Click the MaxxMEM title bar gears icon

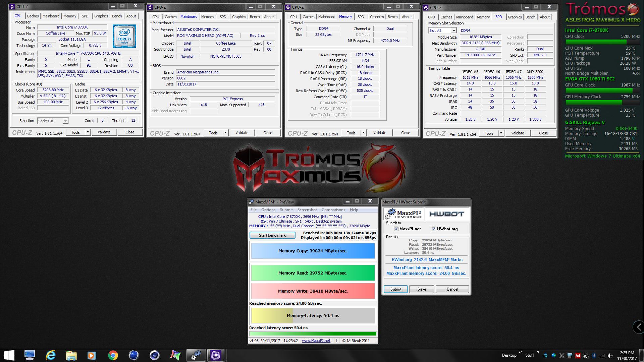[x=251, y=202]
